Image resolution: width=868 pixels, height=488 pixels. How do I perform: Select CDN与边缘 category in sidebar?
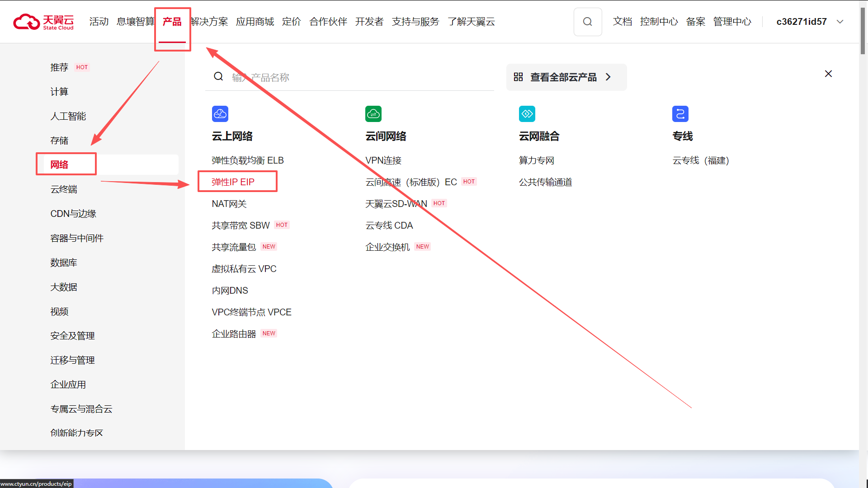pyautogui.click(x=73, y=214)
